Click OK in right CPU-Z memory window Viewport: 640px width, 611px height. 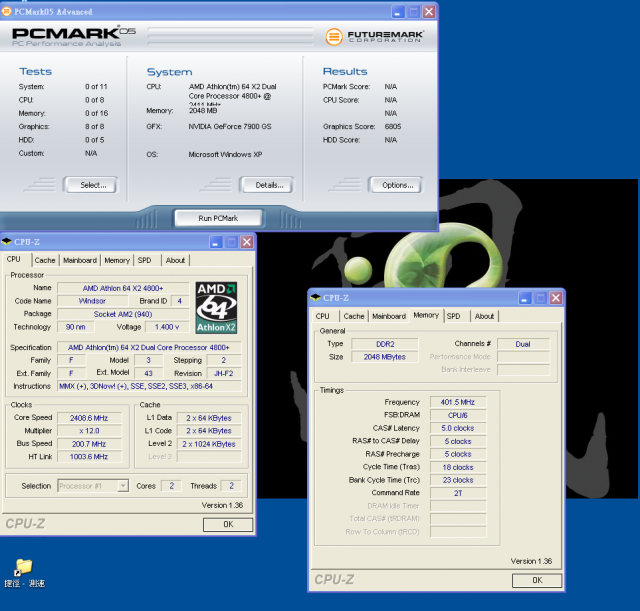tap(537, 580)
